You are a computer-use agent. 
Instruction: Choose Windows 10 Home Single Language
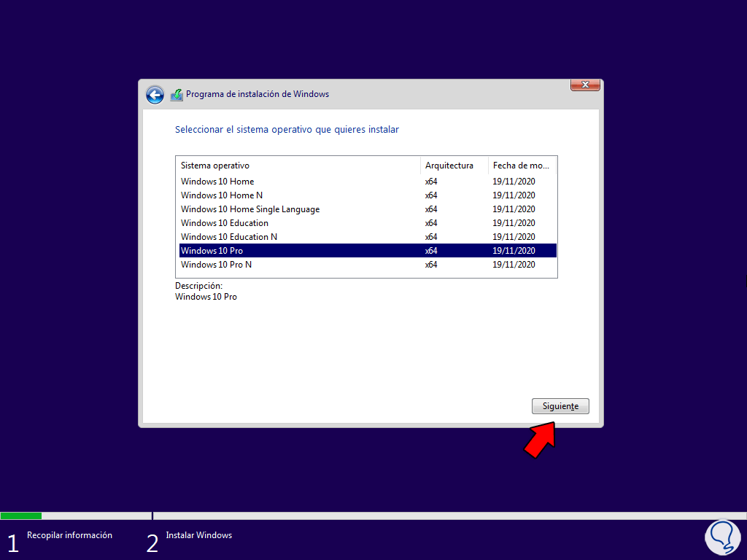(368, 209)
